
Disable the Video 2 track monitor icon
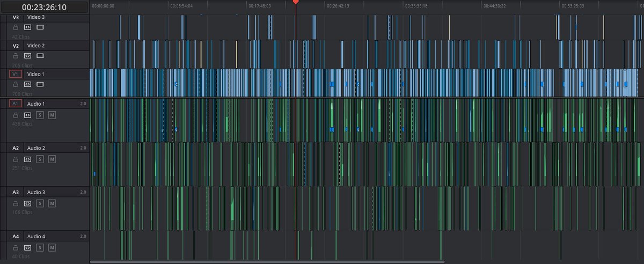40,55
